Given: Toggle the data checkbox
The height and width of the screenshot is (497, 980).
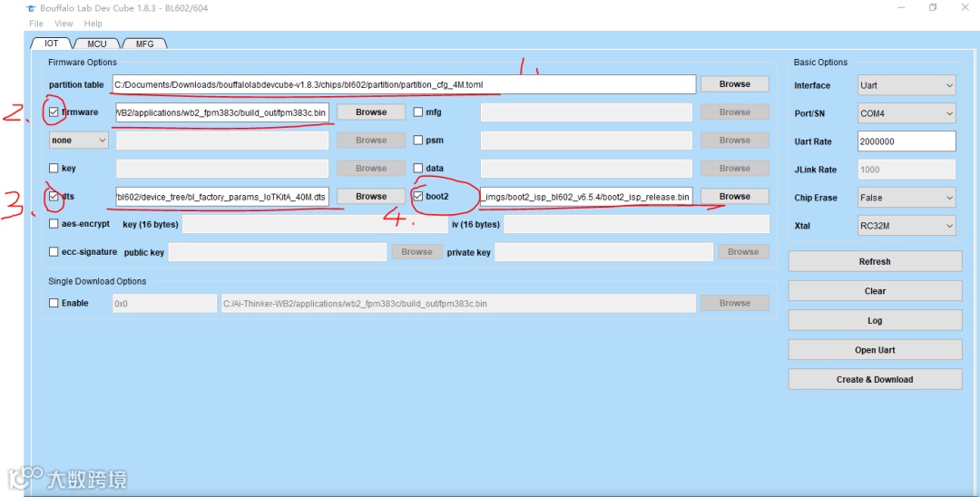Looking at the screenshot, I should [418, 168].
